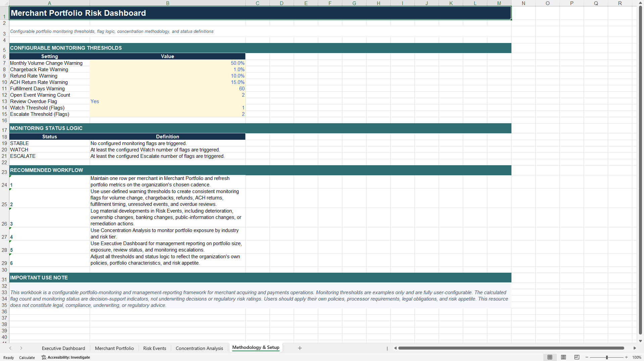Select column N header
The image size is (644, 361).
pyautogui.click(x=523, y=3)
